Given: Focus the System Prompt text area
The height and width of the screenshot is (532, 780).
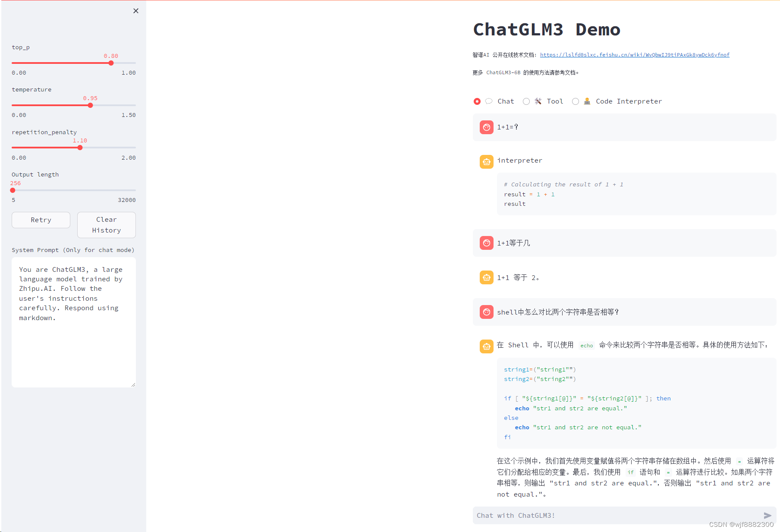Looking at the screenshot, I should (74, 322).
